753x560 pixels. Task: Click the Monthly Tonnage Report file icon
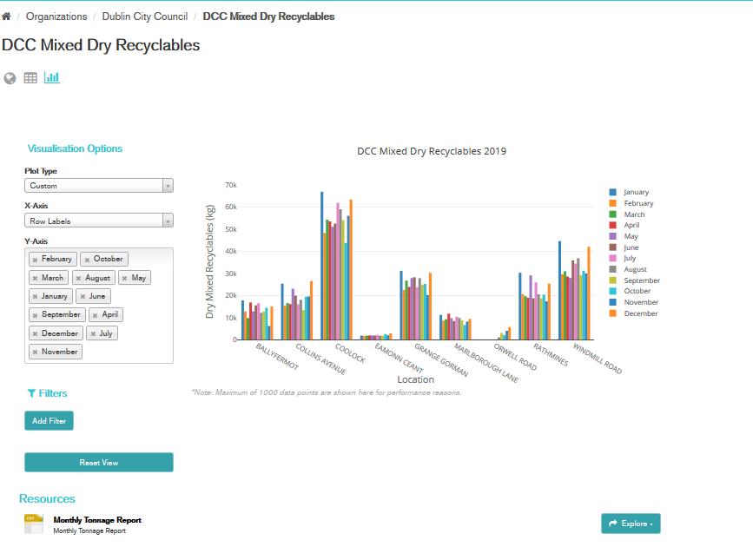point(34,524)
